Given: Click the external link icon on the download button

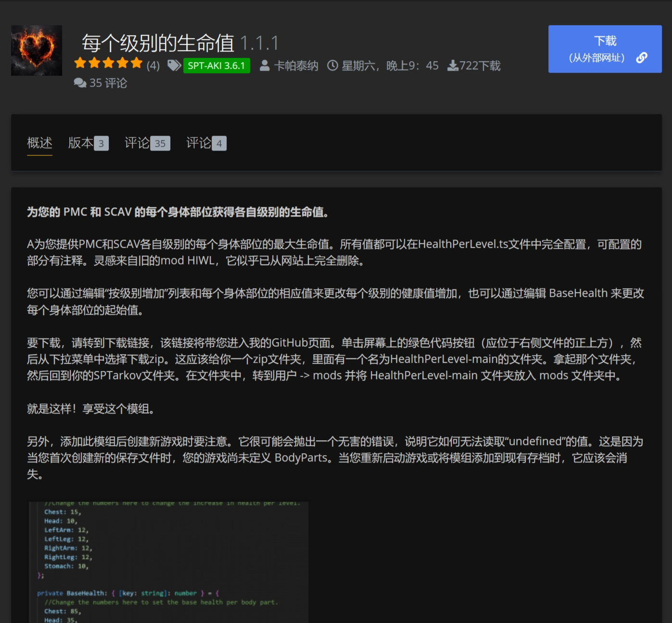Looking at the screenshot, I should tap(641, 58).
